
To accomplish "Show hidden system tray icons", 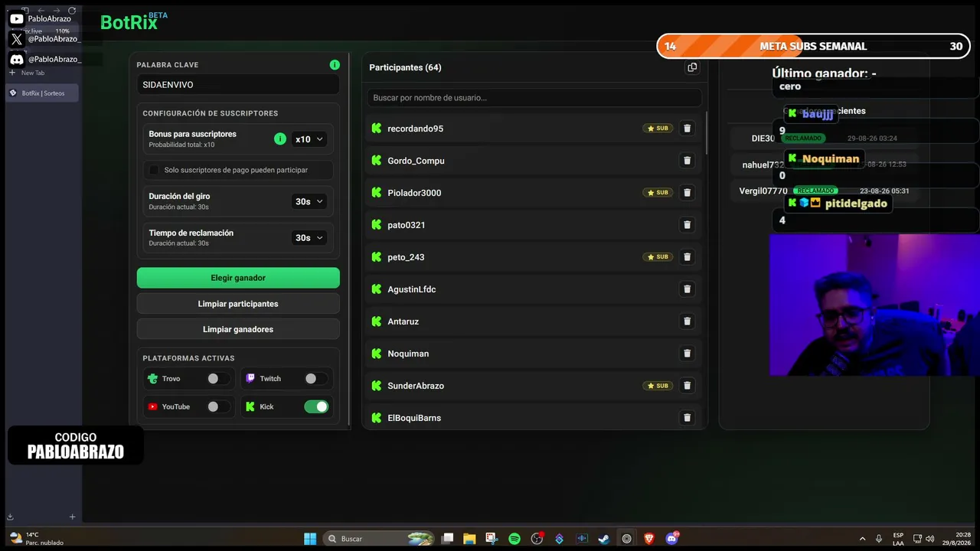I will coord(862,539).
